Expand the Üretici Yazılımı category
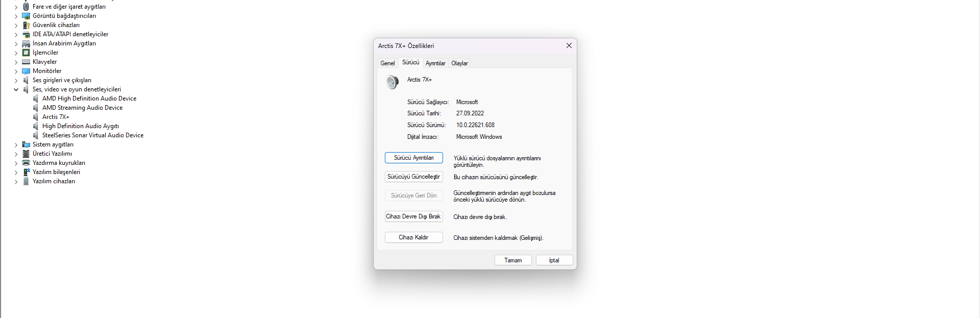 point(16,154)
